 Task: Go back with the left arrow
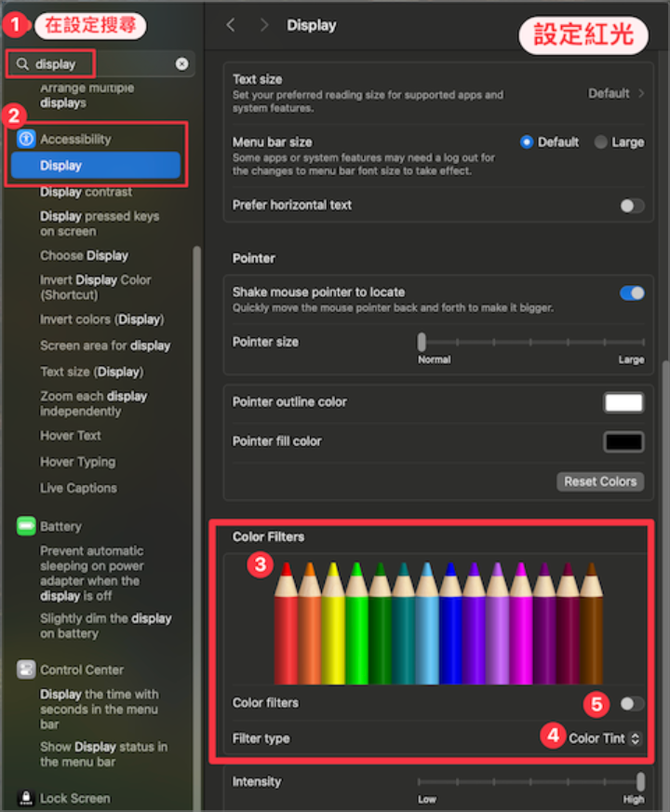231,25
